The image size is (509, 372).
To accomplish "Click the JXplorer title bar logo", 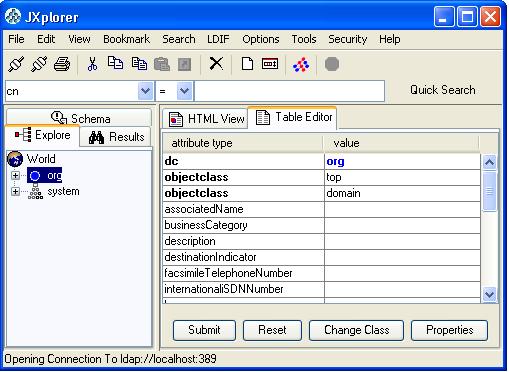I will pyautogui.click(x=13, y=16).
